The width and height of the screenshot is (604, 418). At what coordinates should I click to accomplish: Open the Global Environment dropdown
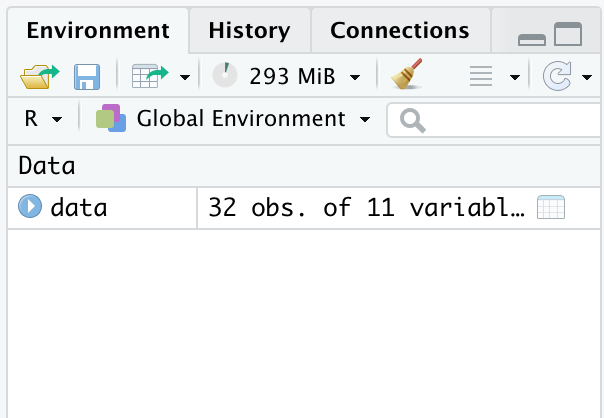pyautogui.click(x=233, y=118)
